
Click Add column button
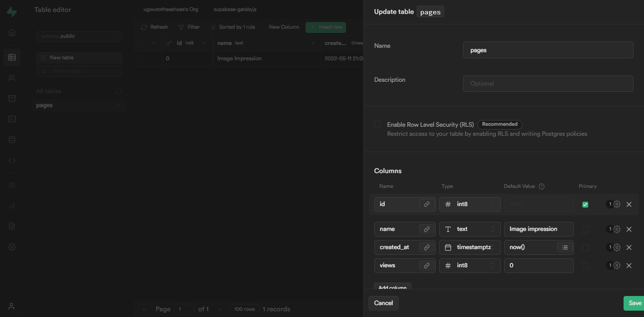click(x=392, y=286)
